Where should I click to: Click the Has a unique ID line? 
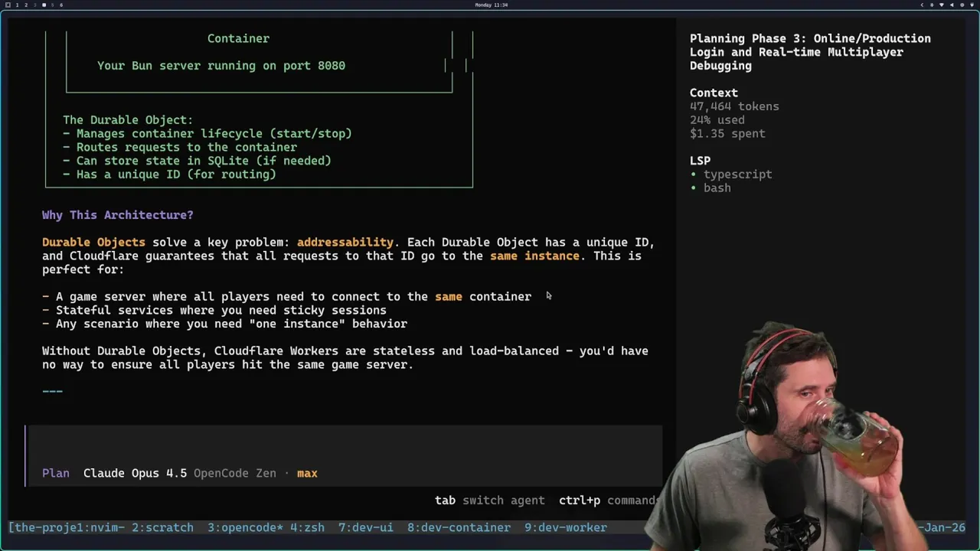click(x=169, y=174)
